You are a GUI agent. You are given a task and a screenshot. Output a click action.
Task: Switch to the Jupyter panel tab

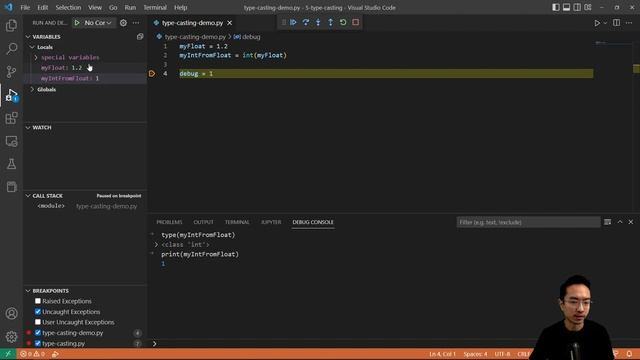pos(271,222)
